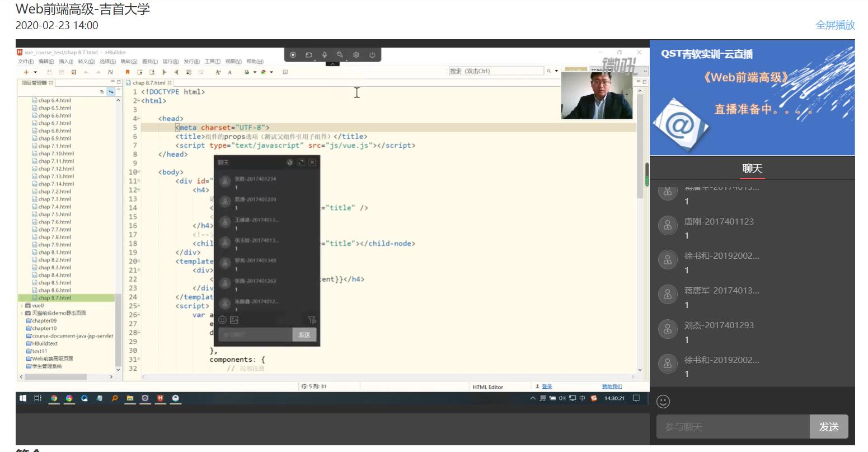
Task: Click the record button in floating toolbar
Action: pos(293,55)
